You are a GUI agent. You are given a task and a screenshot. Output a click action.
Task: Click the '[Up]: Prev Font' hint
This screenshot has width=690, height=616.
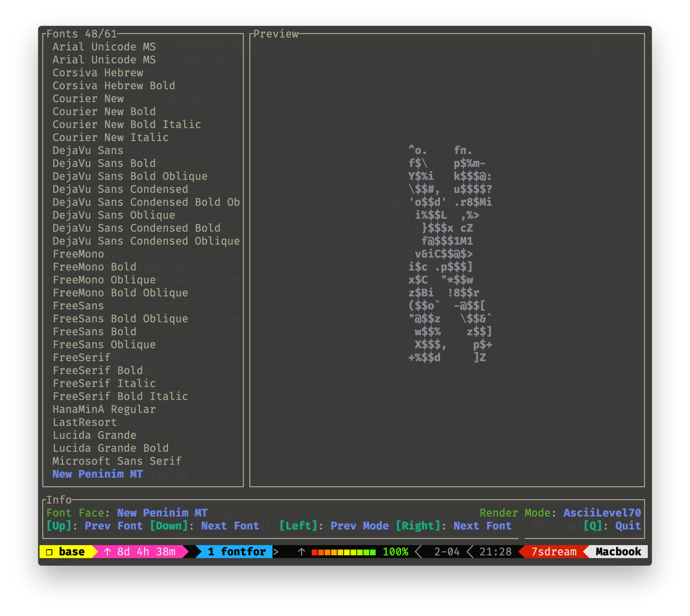click(94, 526)
